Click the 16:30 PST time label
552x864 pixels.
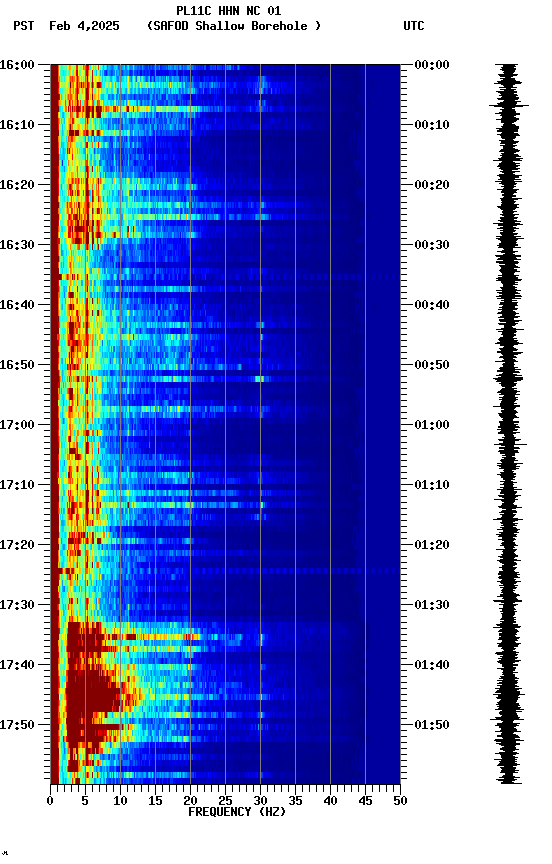[17, 245]
